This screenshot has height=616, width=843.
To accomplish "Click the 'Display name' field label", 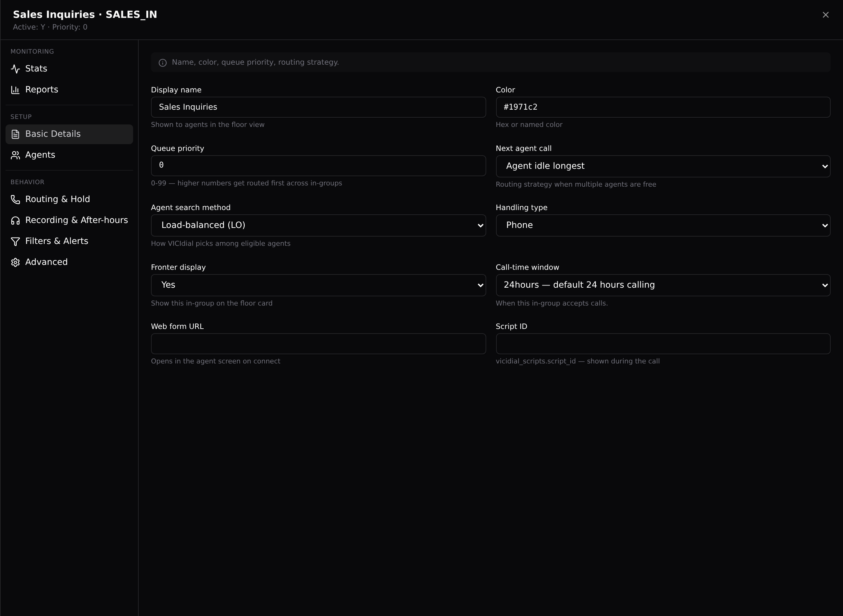I will pyautogui.click(x=176, y=90).
